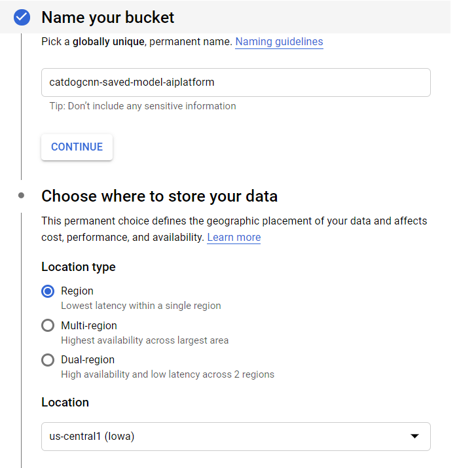
Task: Collapse the "Name your bucket" step header
Action: (x=108, y=17)
